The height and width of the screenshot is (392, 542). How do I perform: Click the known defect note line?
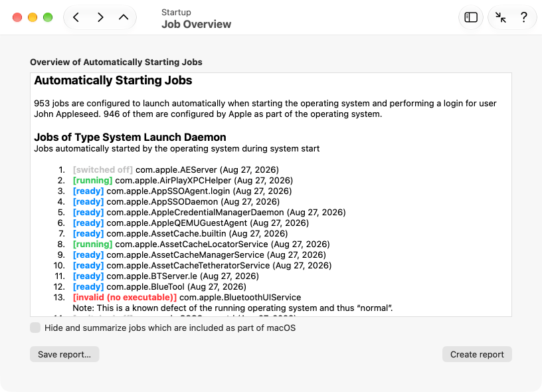[x=232, y=308]
